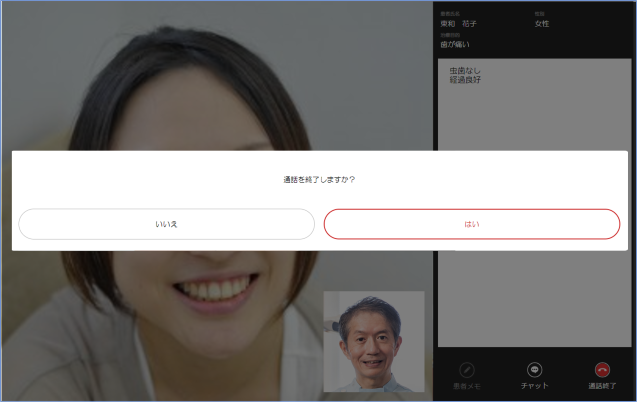Click the いいえ button to cancel
This screenshot has height=402, width=637.
(166, 224)
